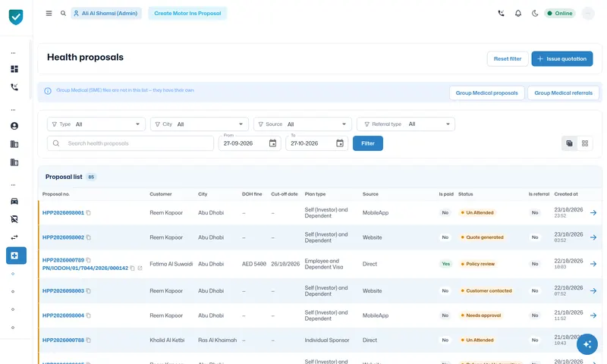Viewport: 607px width, 364px height.
Task: Open arrow for row HPP2026098004
Action: [593, 315]
